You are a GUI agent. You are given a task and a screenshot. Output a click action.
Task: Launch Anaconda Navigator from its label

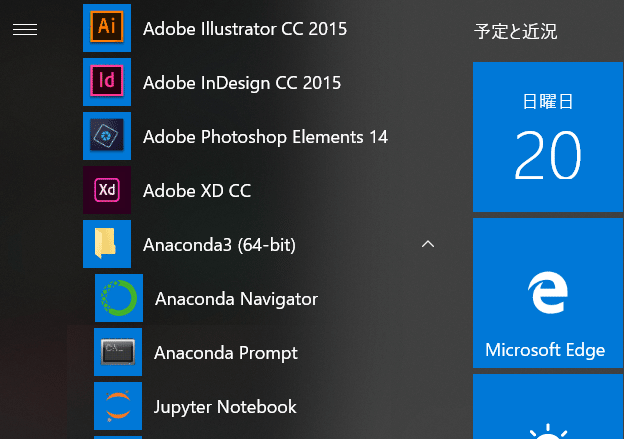236,298
